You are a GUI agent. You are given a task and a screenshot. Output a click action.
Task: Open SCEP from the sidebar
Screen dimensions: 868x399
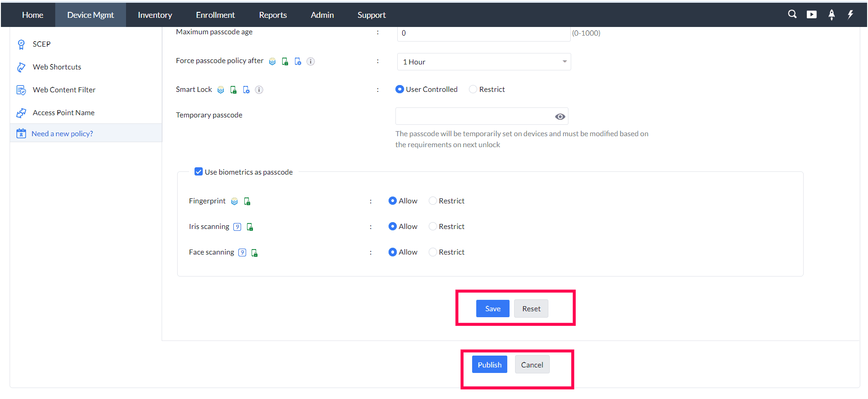tap(42, 44)
